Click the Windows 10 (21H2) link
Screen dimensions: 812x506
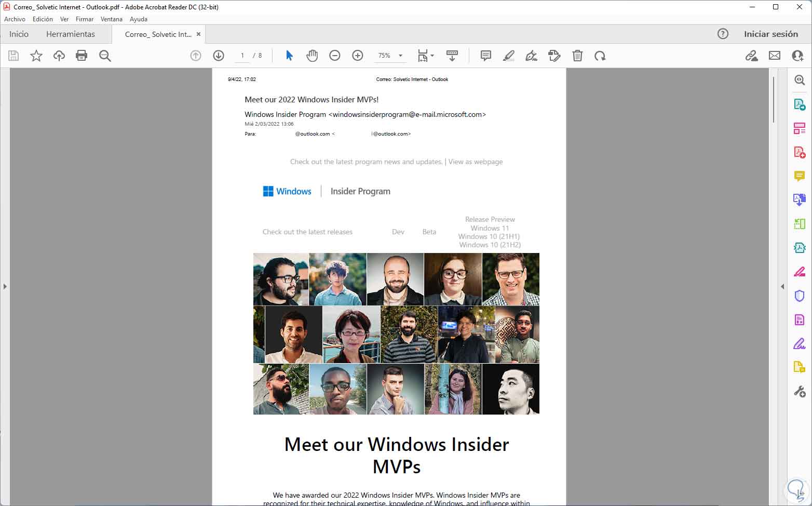(x=490, y=245)
